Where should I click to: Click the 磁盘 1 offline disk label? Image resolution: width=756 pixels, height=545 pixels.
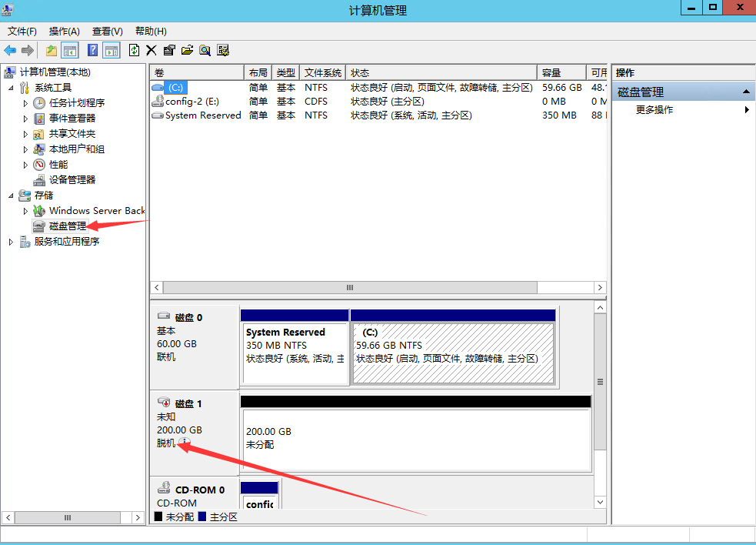click(188, 404)
